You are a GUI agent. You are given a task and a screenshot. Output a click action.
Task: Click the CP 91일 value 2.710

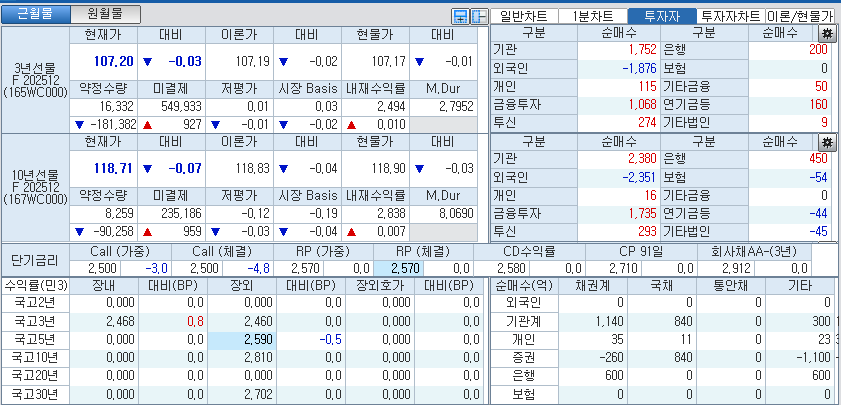coord(623,268)
